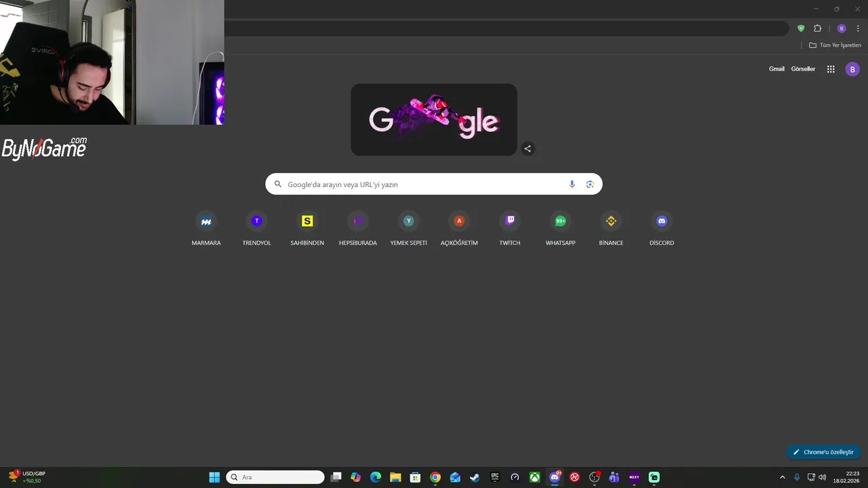Click the Google doodle image
This screenshot has width=868, height=488.
point(434,120)
